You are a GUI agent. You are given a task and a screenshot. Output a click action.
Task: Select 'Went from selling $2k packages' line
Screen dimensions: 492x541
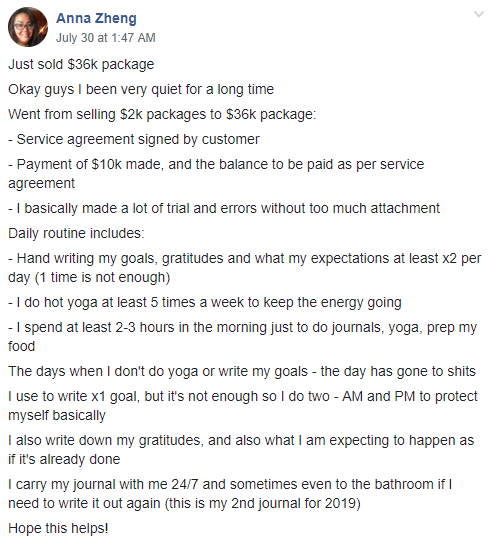tap(162, 115)
